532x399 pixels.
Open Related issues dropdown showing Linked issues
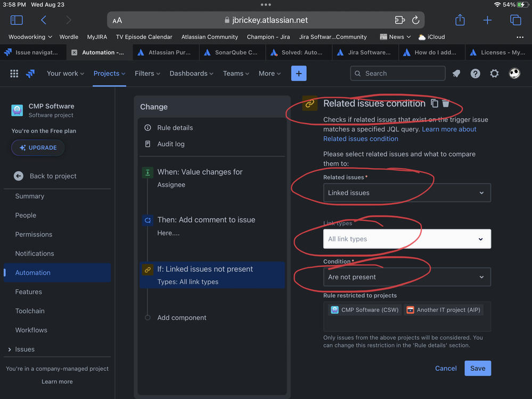[x=407, y=193]
